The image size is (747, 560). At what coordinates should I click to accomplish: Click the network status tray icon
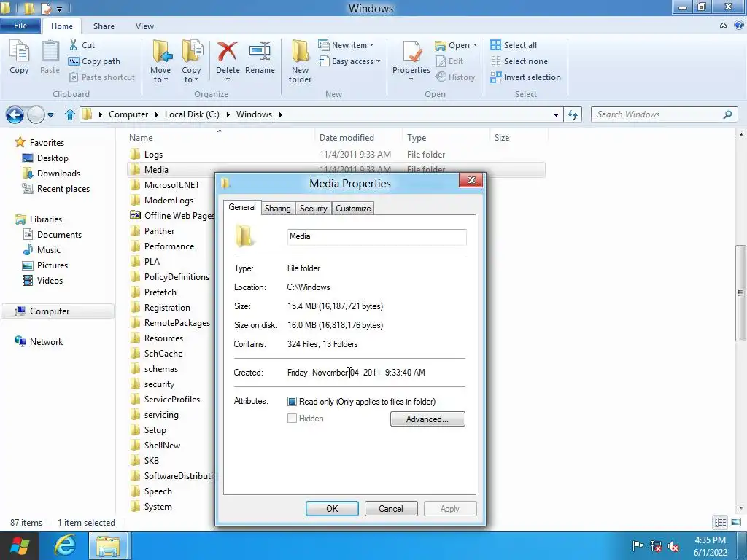click(x=656, y=546)
